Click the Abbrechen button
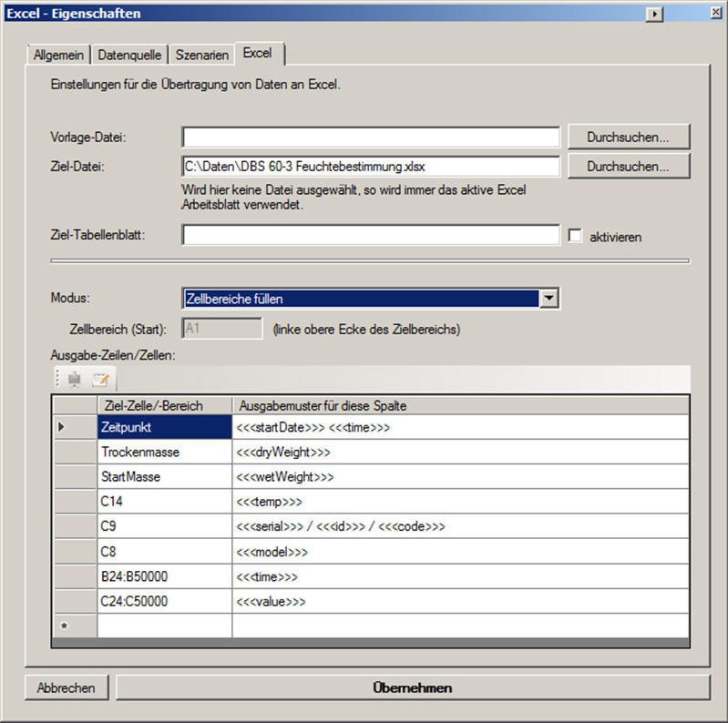This screenshot has width=728, height=723. coord(67,687)
